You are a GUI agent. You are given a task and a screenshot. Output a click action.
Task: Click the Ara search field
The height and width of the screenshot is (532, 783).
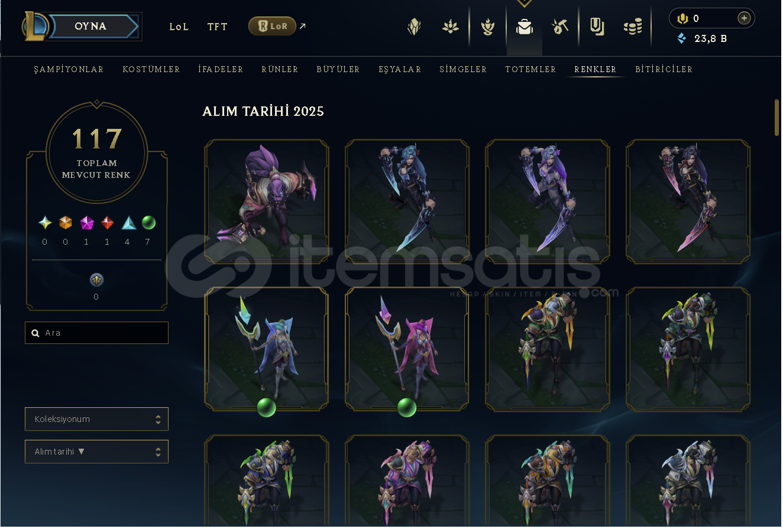click(96, 333)
